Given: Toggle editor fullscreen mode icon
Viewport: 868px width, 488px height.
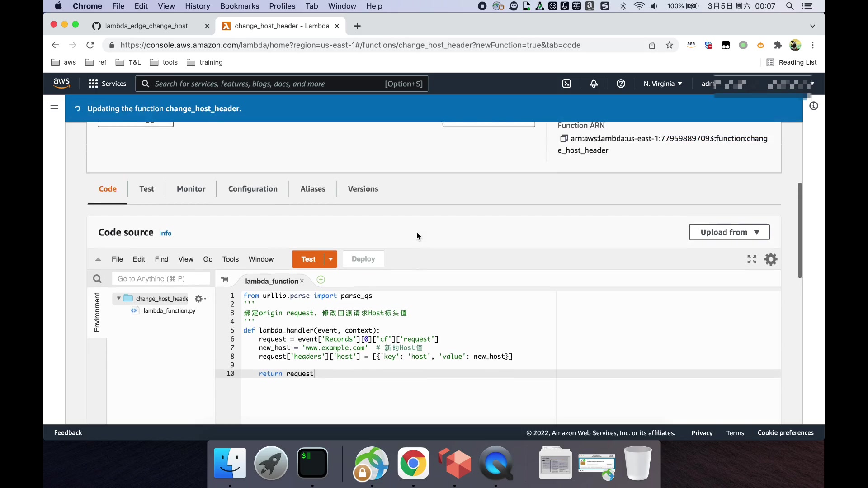Looking at the screenshot, I should pyautogui.click(x=752, y=259).
